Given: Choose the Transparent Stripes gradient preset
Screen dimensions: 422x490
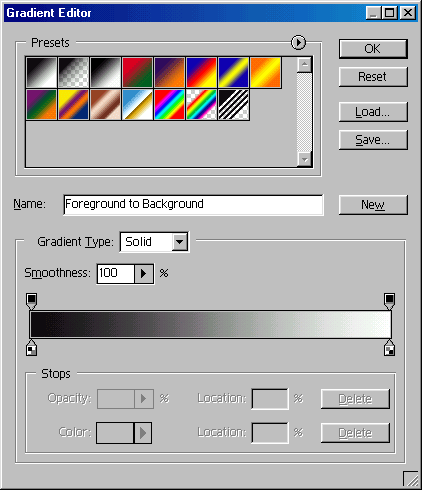Looking at the screenshot, I should pos(233,104).
